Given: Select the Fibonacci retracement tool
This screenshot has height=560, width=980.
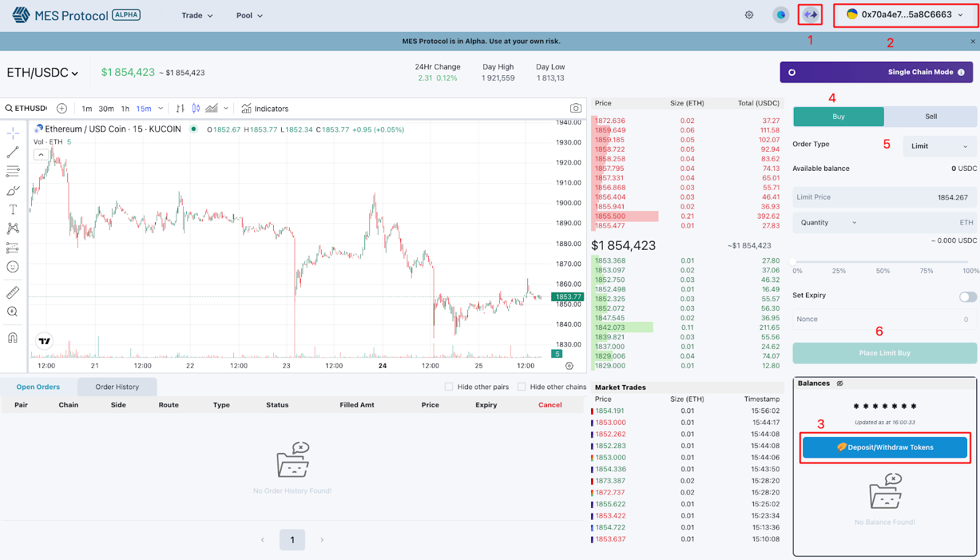Looking at the screenshot, I should [13, 171].
